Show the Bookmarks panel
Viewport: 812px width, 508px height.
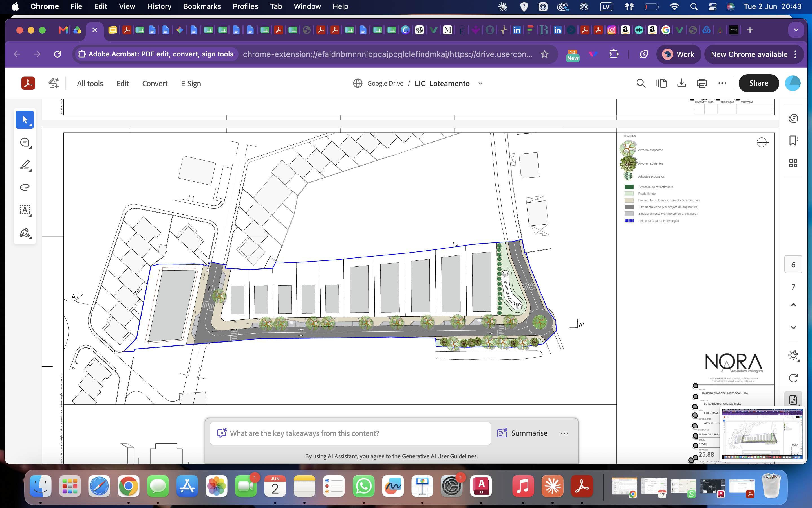tap(793, 141)
